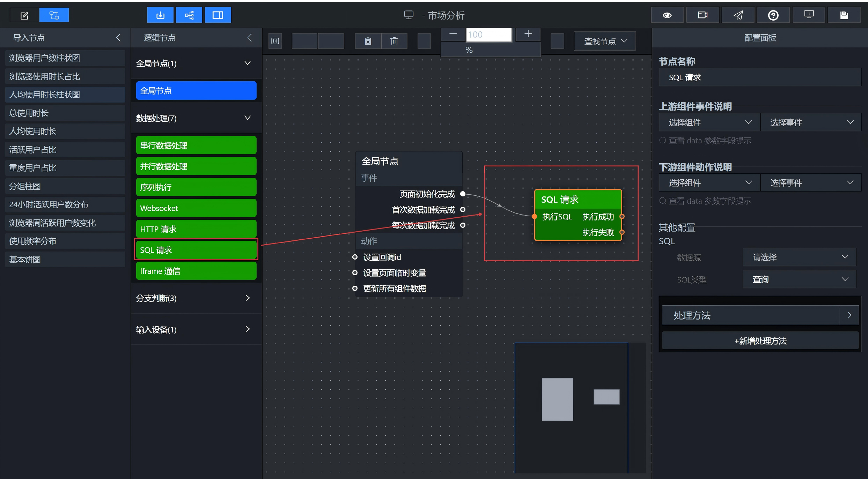Click 执行成功 output port on SQL node
The image size is (868, 479).
[622, 216]
